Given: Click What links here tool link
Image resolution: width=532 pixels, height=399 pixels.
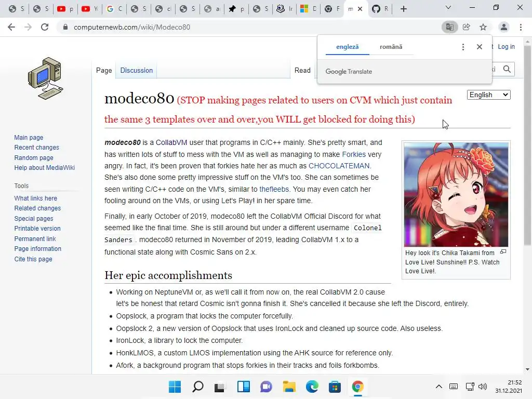Looking at the screenshot, I should click(x=36, y=198).
